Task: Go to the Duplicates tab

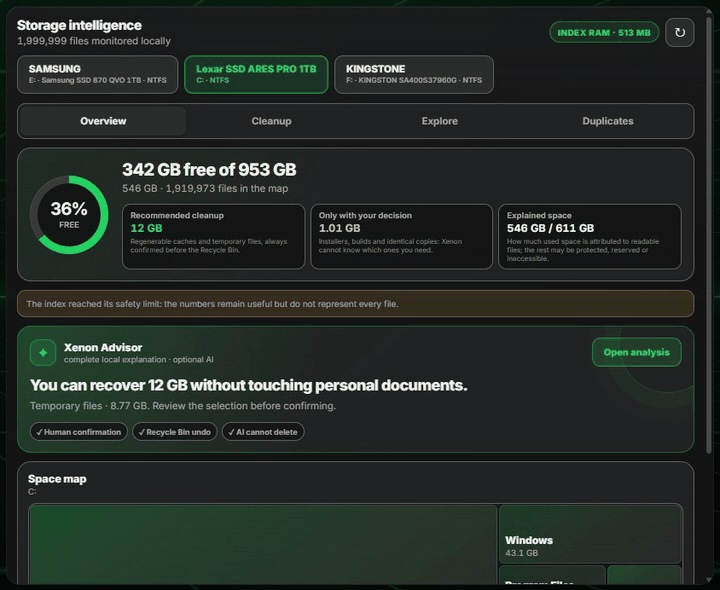Action: coord(608,121)
